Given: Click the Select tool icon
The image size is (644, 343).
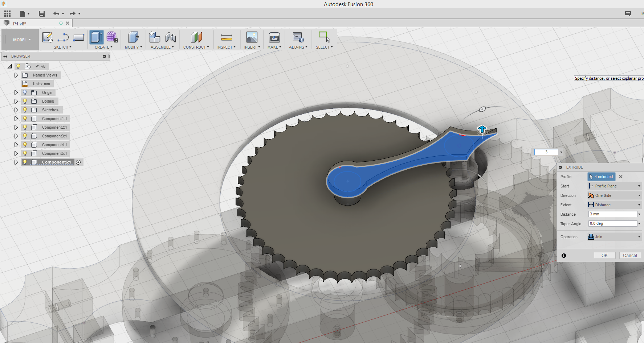Looking at the screenshot, I should pyautogui.click(x=324, y=37).
